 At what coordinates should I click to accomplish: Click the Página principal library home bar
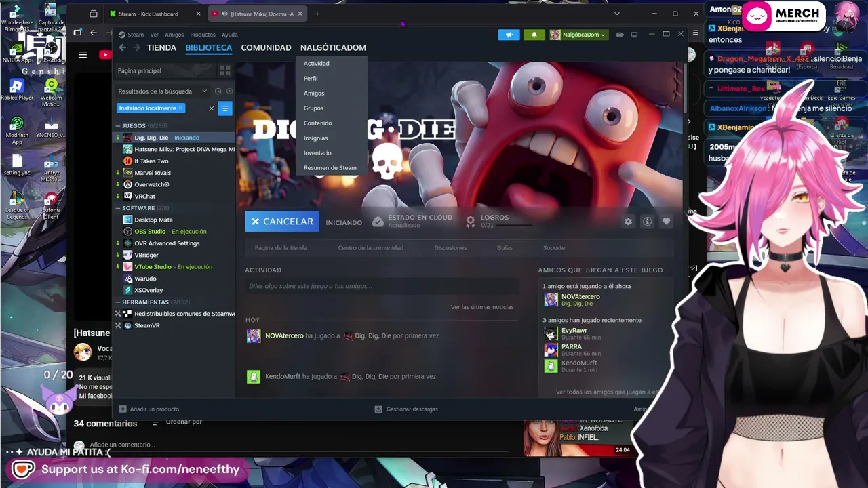click(x=166, y=70)
